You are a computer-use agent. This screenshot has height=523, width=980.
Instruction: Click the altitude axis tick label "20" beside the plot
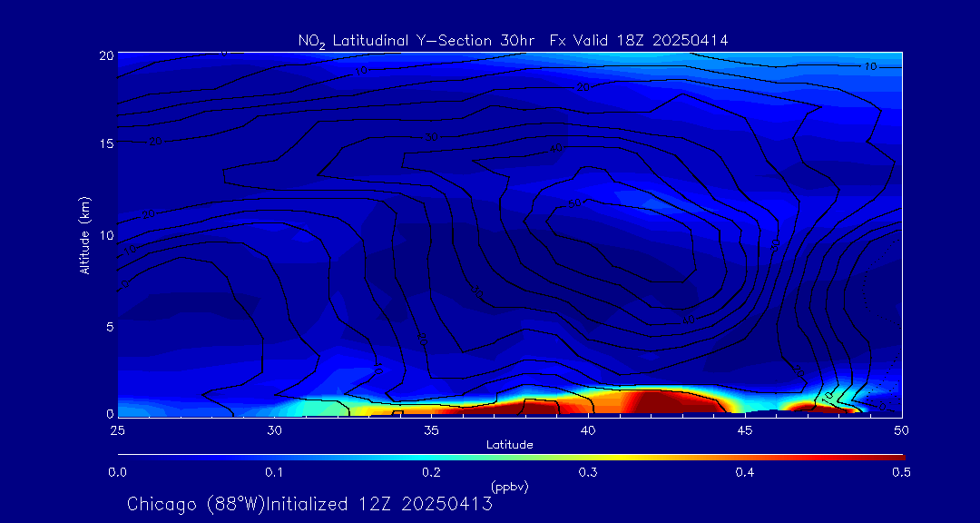tap(106, 55)
